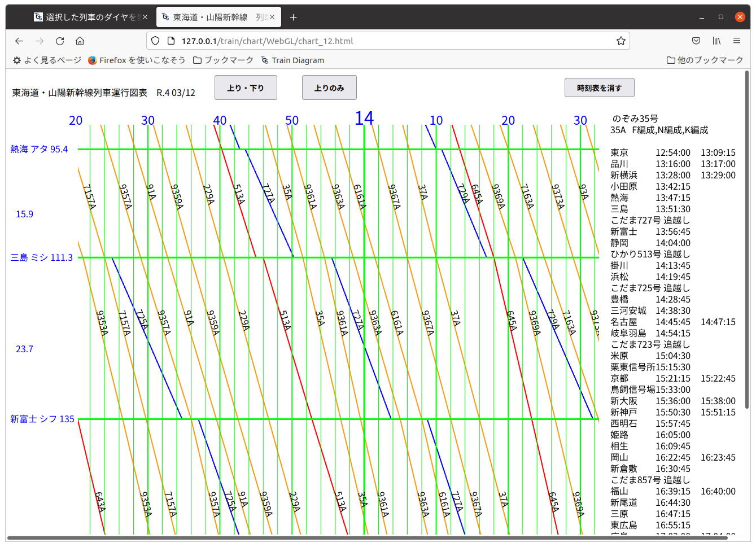Viewport: 756px width, 547px height.
Task: Click the 上りのみ button
Action: pyautogui.click(x=329, y=87)
